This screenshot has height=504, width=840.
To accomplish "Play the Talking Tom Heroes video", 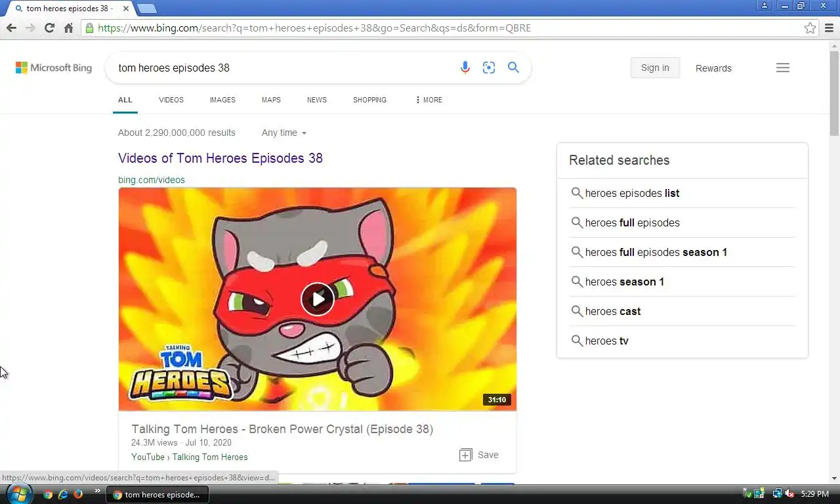I will pos(318,299).
